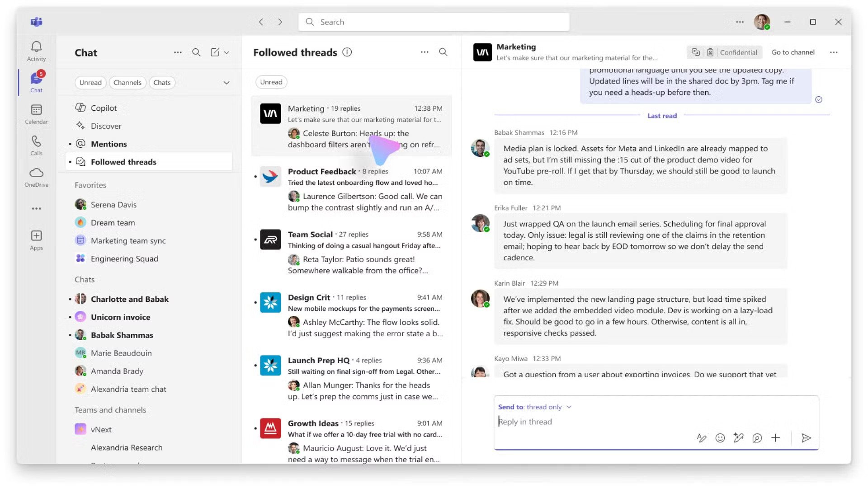Enable the Channels filter pill

(127, 82)
